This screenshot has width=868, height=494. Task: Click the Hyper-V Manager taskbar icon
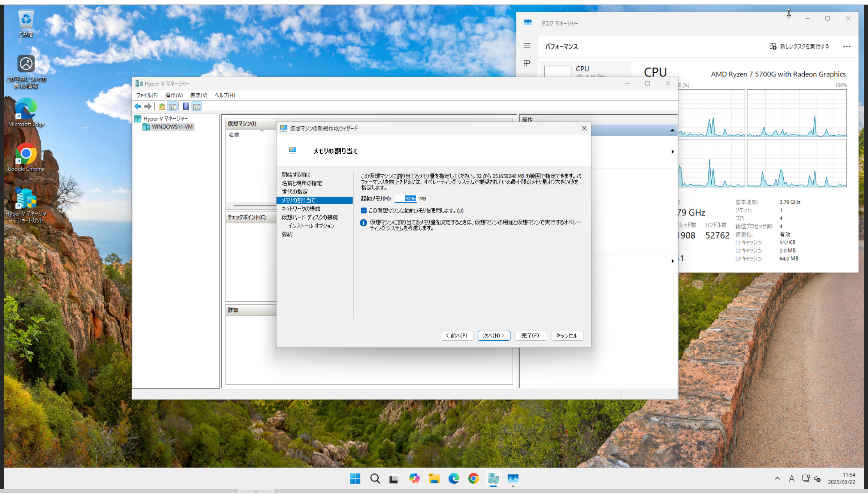pos(493,478)
